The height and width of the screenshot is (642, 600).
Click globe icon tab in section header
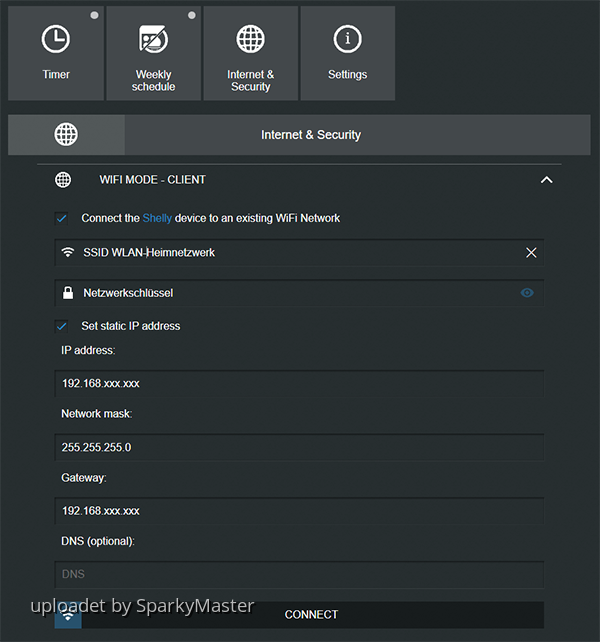(66, 135)
